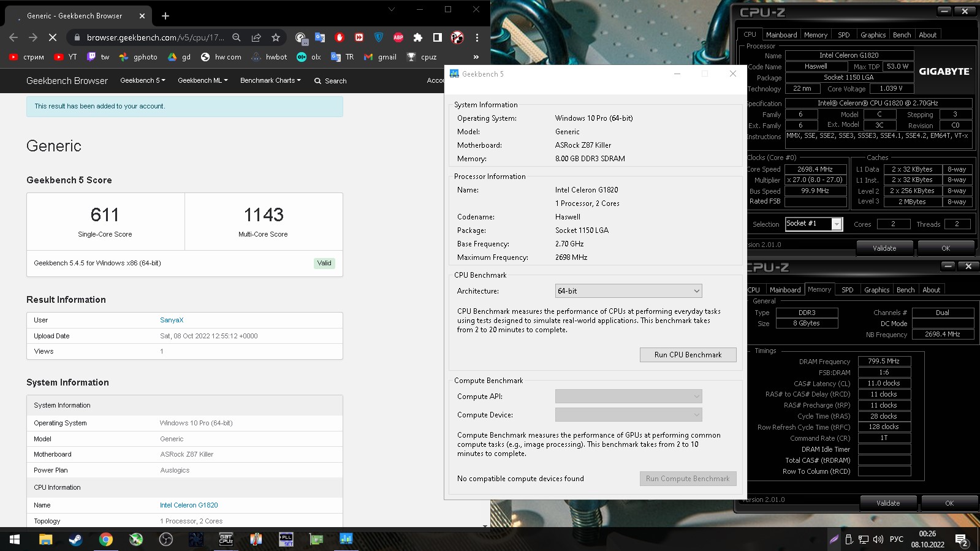Open the AdBlock Plus (ABP) extension
Image resolution: width=980 pixels, height=551 pixels.
click(398, 37)
